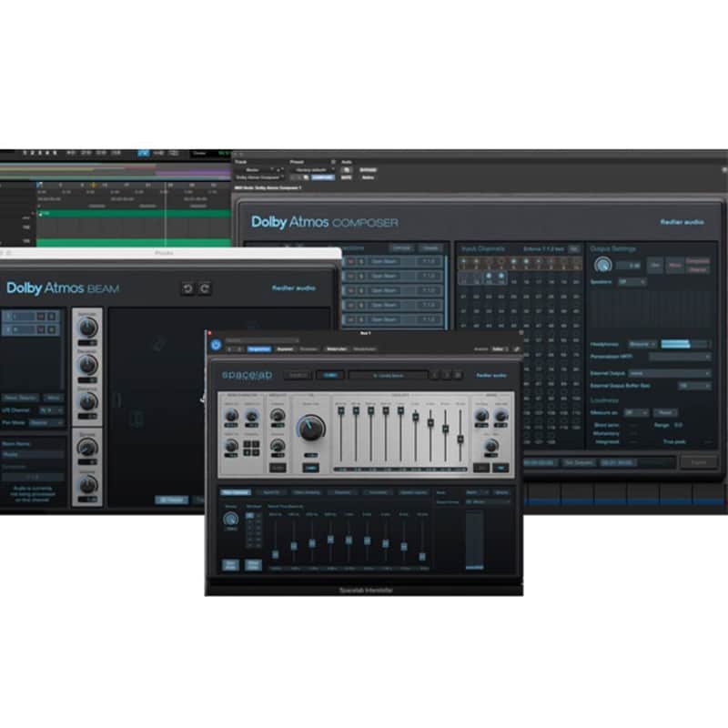Open the Measure as dropdown under Loudness
The height and width of the screenshot is (728, 728).
click(x=636, y=413)
